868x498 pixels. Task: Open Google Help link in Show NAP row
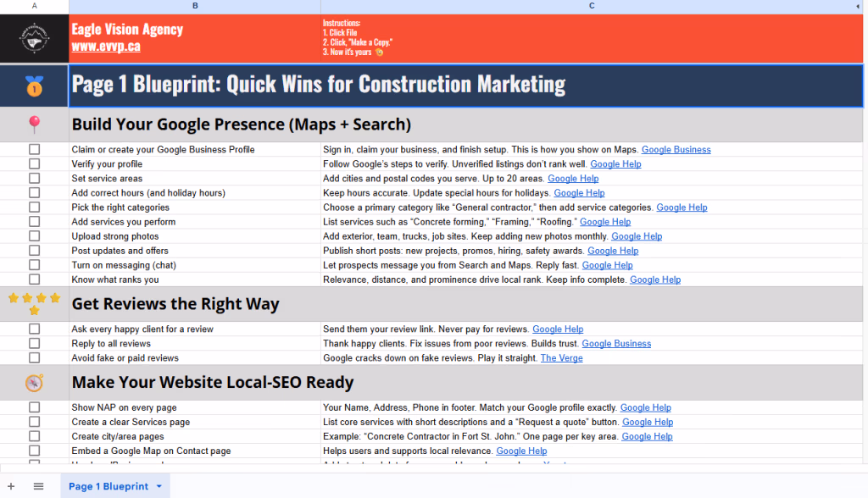[x=645, y=407]
